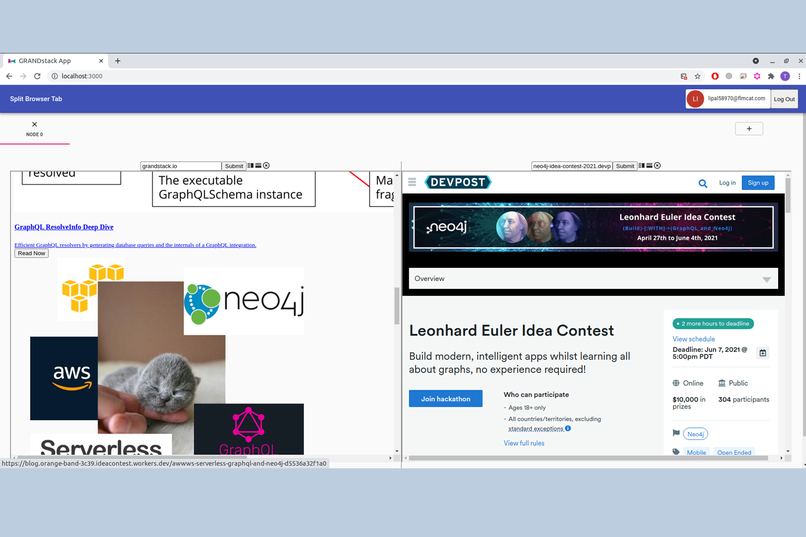This screenshot has height=537, width=806.
Task: Open the View full rules link
Action: pos(524,443)
